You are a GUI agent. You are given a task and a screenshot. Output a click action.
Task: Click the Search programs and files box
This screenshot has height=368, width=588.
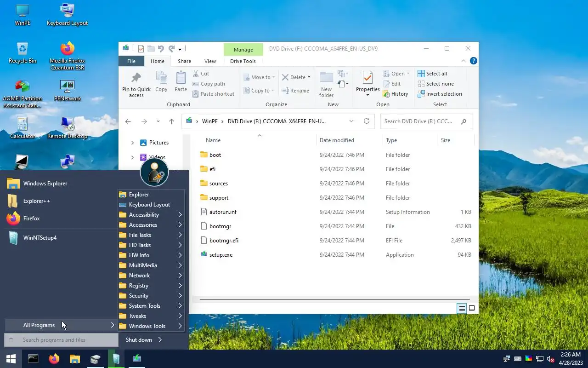(x=61, y=340)
